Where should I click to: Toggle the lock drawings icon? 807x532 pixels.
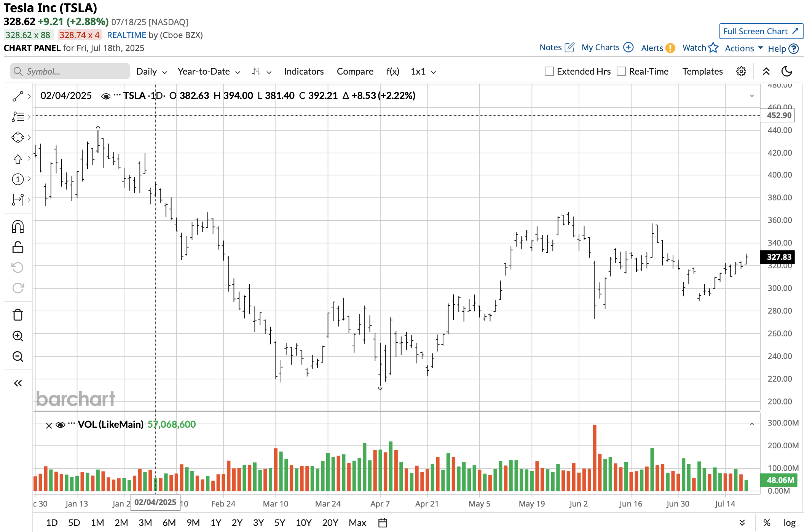pos(18,247)
